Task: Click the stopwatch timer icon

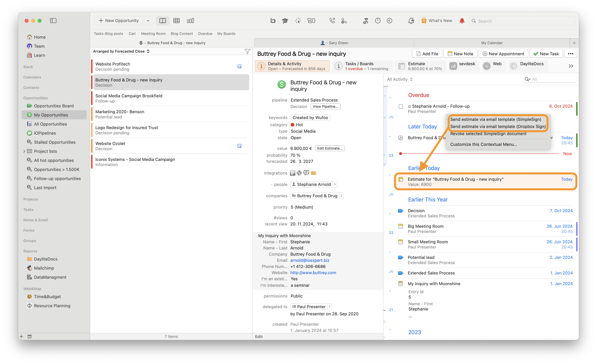Action: [x=378, y=21]
